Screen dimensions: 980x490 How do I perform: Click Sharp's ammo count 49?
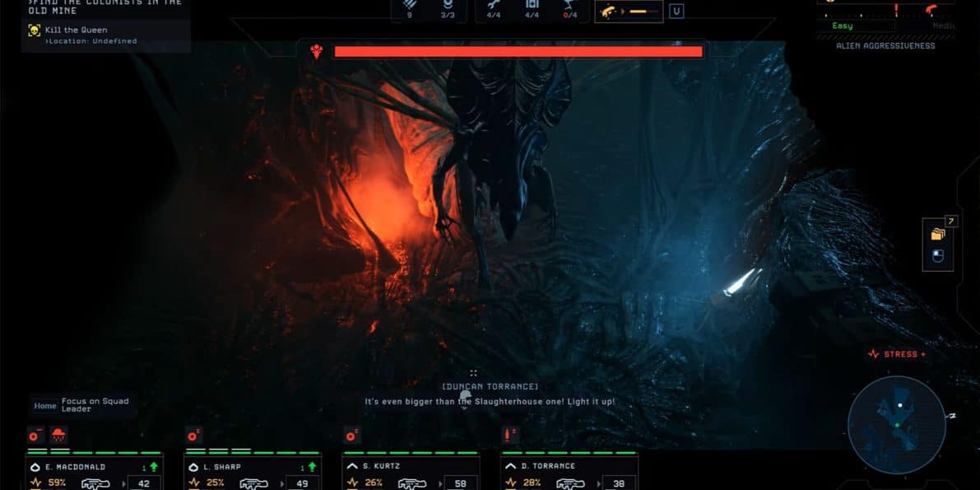304,483
